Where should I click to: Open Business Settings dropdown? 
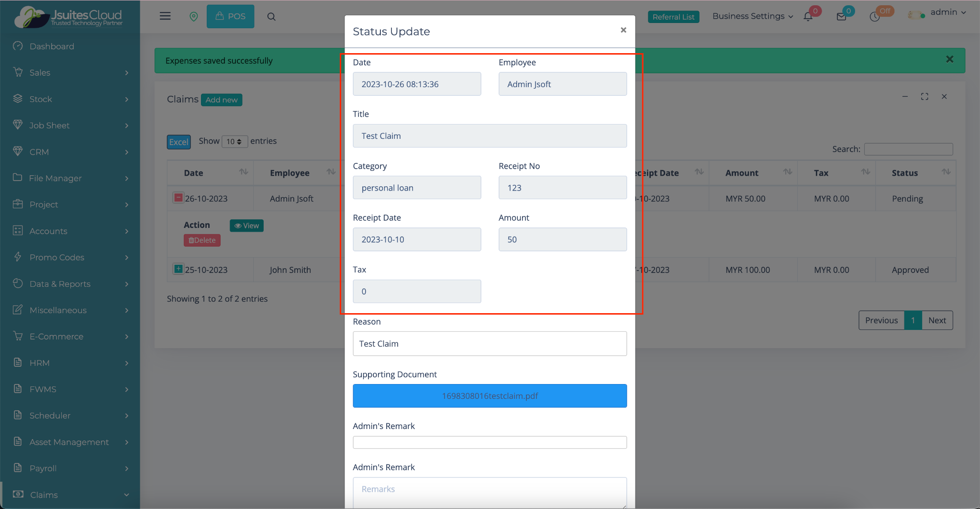click(x=752, y=16)
